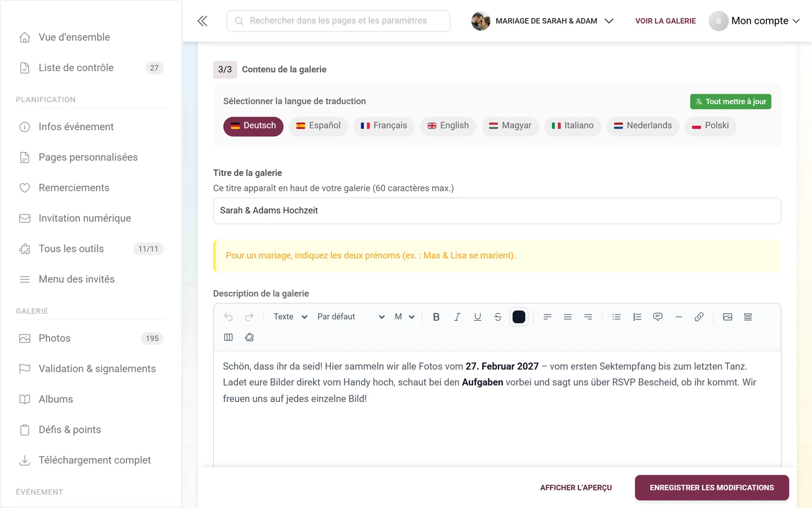
Task: Click the gallery title input field
Action: (497, 211)
